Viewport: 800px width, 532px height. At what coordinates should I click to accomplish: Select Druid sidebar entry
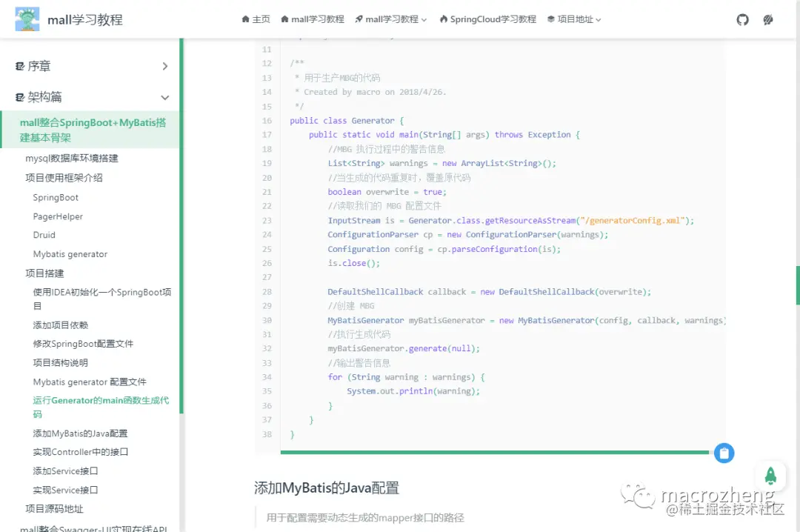click(x=44, y=235)
